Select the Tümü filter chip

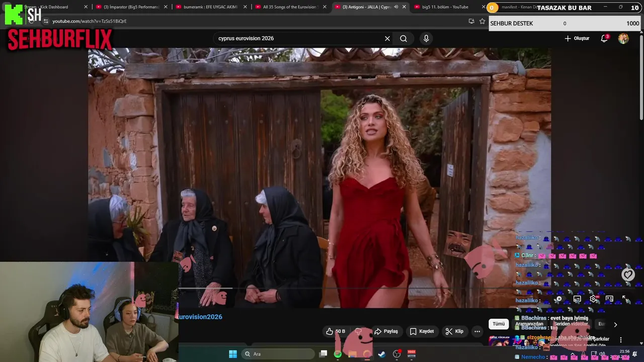[499, 324]
